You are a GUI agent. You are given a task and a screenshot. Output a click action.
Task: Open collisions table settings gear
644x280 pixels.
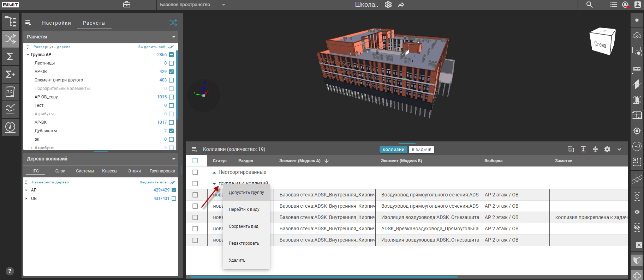point(607,149)
